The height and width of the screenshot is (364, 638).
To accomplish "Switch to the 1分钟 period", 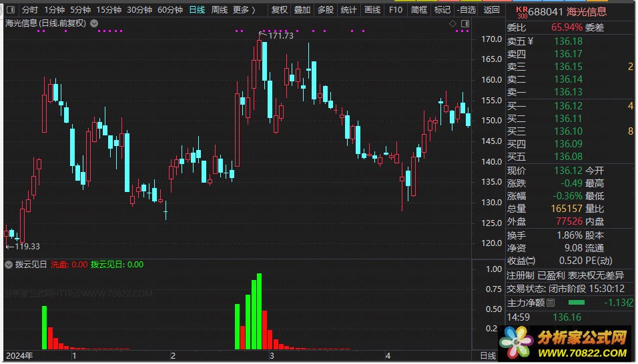I will (x=54, y=10).
